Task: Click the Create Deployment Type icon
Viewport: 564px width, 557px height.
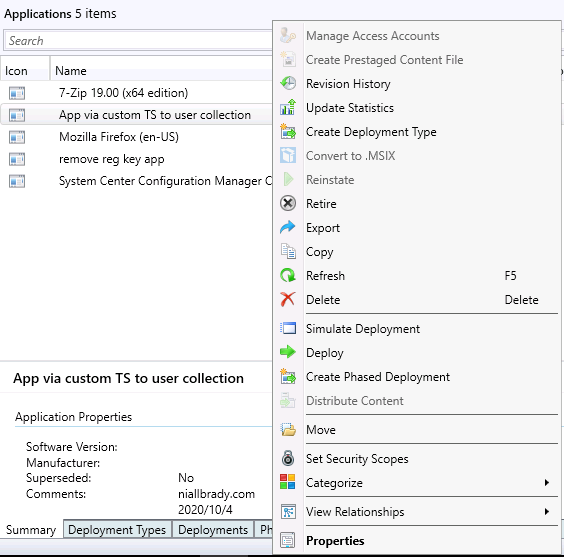Action: [x=288, y=132]
